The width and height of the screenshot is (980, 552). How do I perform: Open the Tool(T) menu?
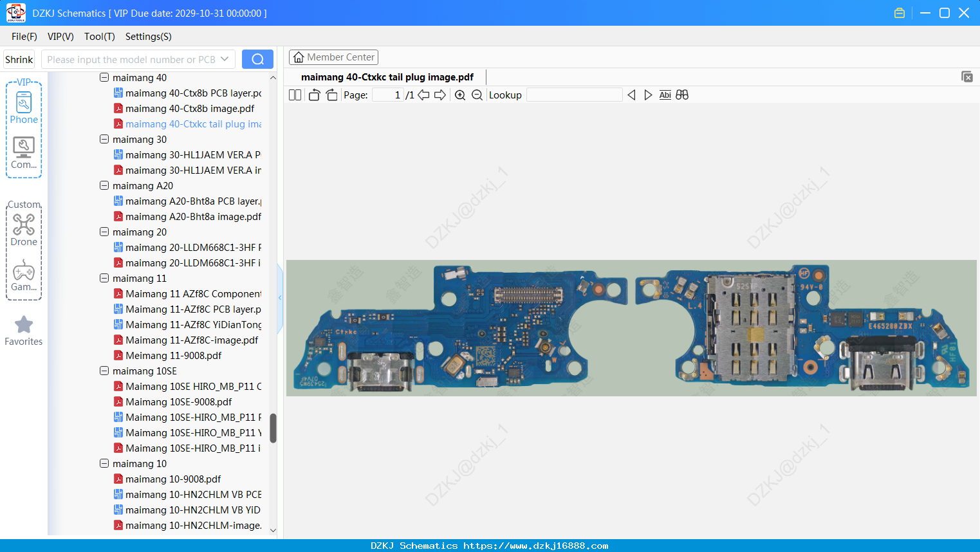pyautogui.click(x=100, y=37)
